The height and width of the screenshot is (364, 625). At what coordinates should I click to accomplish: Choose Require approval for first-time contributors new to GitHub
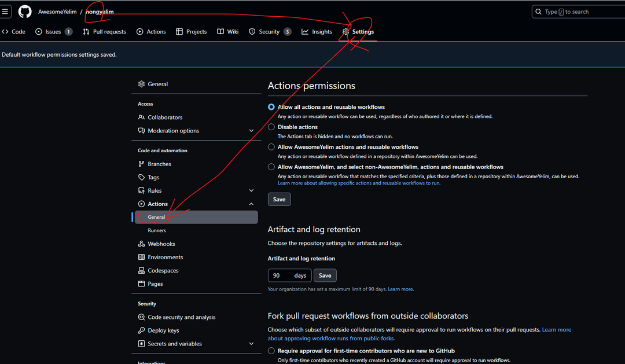click(271, 351)
